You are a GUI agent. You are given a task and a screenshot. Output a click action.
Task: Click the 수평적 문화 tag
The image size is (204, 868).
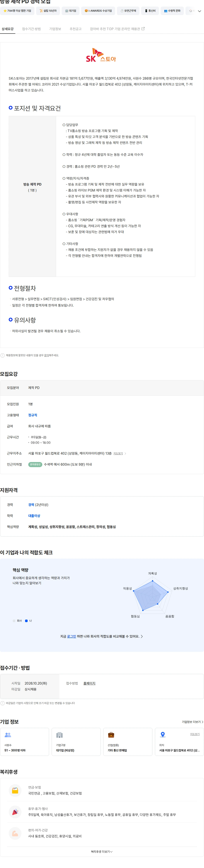tap(172, 11)
